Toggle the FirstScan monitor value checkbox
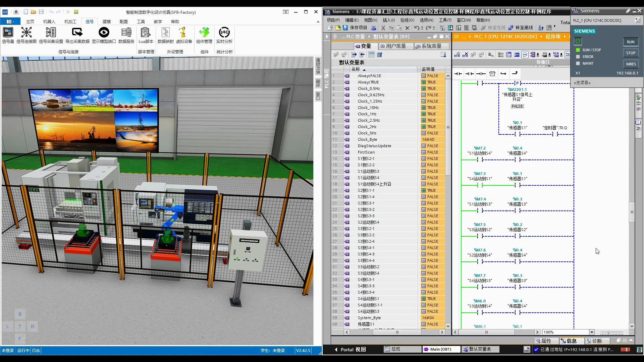Image resolution: width=644 pixels, height=362 pixels. (x=424, y=152)
